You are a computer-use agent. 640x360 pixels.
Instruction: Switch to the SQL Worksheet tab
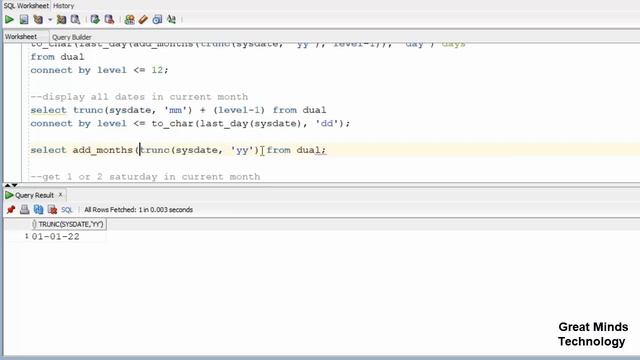(26, 6)
